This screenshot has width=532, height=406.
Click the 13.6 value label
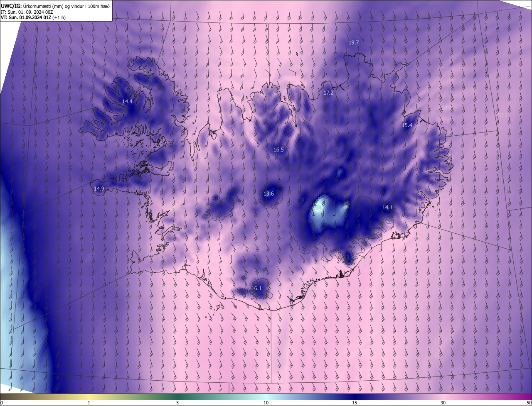pos(269,193)
